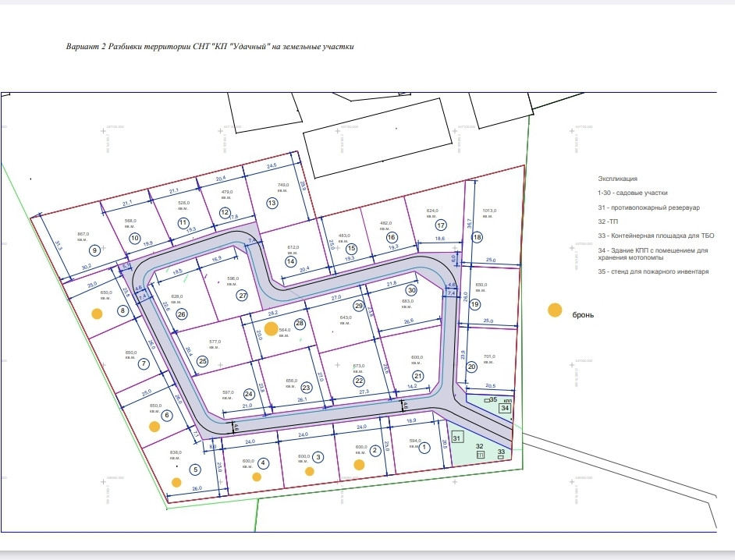The image size is (735, 560).
Task: Pick circled plot number 27
Action: pos(243,296)
